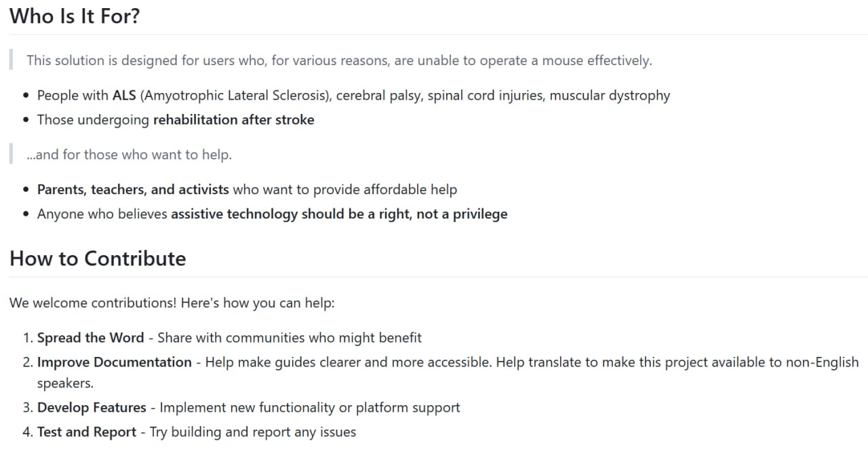Click the "...and for those who want to help" quote
The height and width of the screenshot is (454, 868).
129,155
